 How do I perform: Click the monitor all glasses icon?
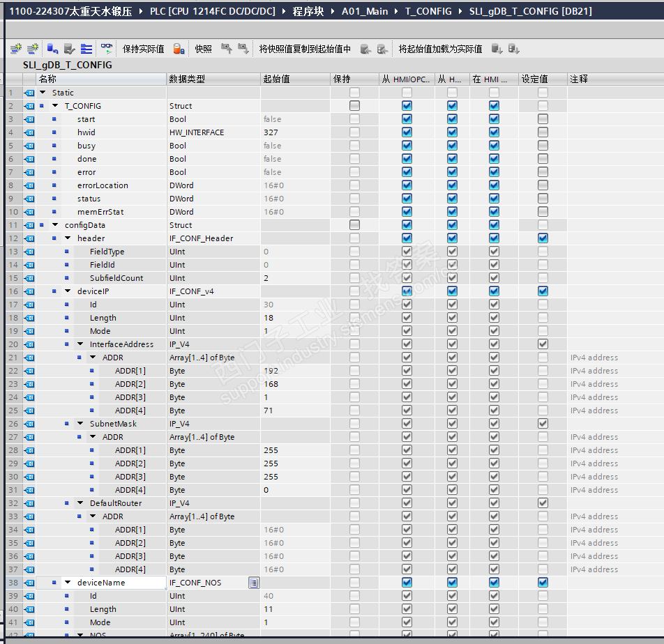tap(106, 49)
